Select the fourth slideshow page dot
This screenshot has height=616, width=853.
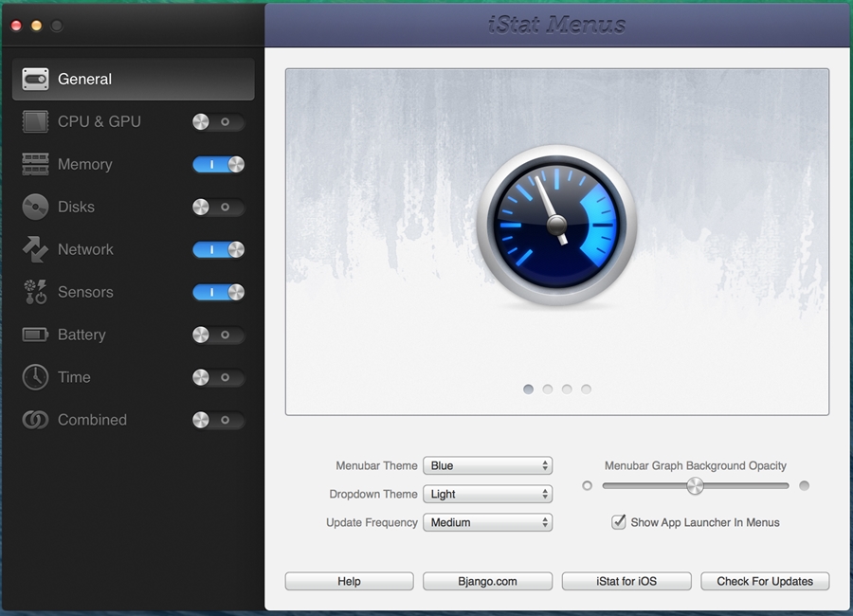(x=586, y=390)
